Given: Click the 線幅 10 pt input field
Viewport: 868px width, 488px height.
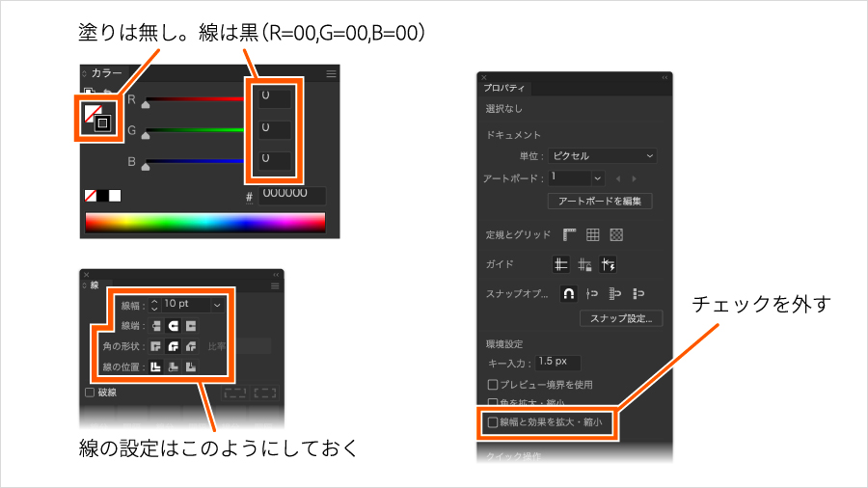Looking at the screenshot, I should 186,305.
